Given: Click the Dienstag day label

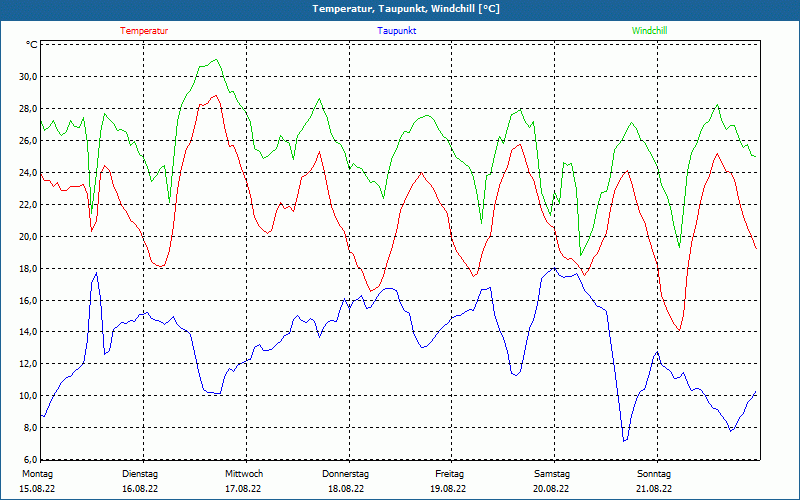Looking at the screenshot, I should point(140,474).
